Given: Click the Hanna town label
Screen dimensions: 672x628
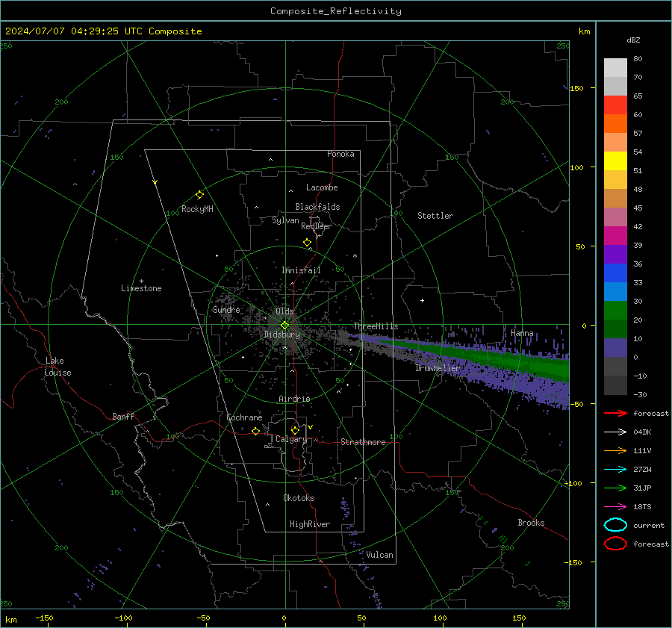Looking at the screenshot, I should 522,333.
